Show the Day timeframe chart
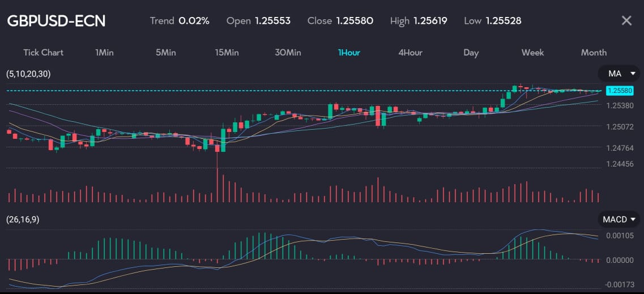Image resolution: width=644 pixels, height=294 pixels. tap(471, 53)
